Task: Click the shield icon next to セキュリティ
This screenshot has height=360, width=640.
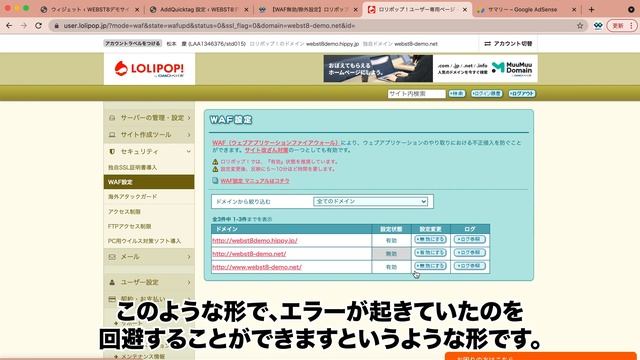Action: (112, 151)
